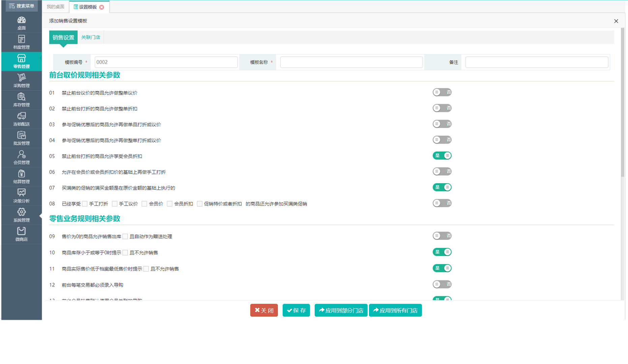Check the 促销特价或者折扣 checkbox
This screenshot has height=364, width=628.
click(200, 204)
